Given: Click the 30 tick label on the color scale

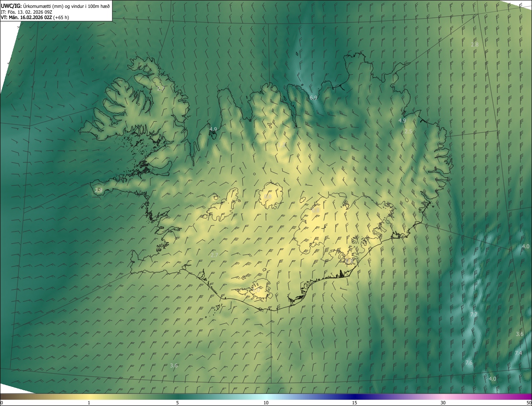Looking at the screenshot, I should [443, 403].
